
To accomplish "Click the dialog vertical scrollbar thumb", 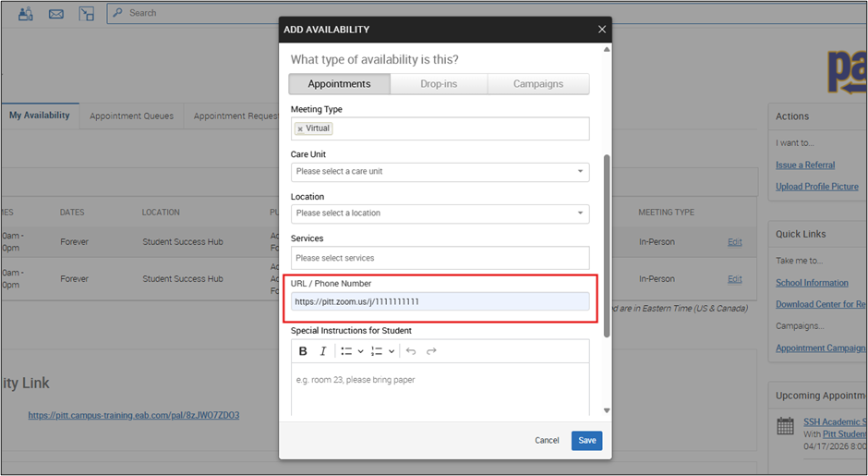I will [x=607, y=246].
